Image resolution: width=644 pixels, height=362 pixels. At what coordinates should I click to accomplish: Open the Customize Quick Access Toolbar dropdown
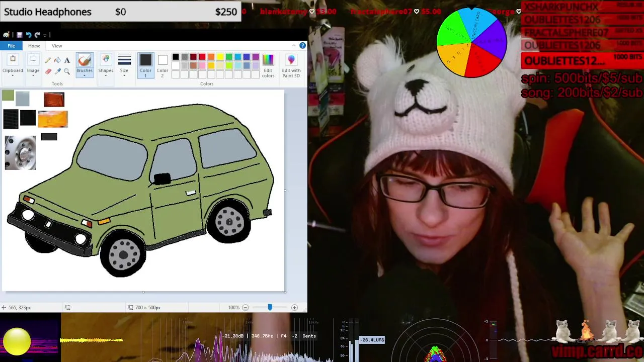[x=45, y=35]
